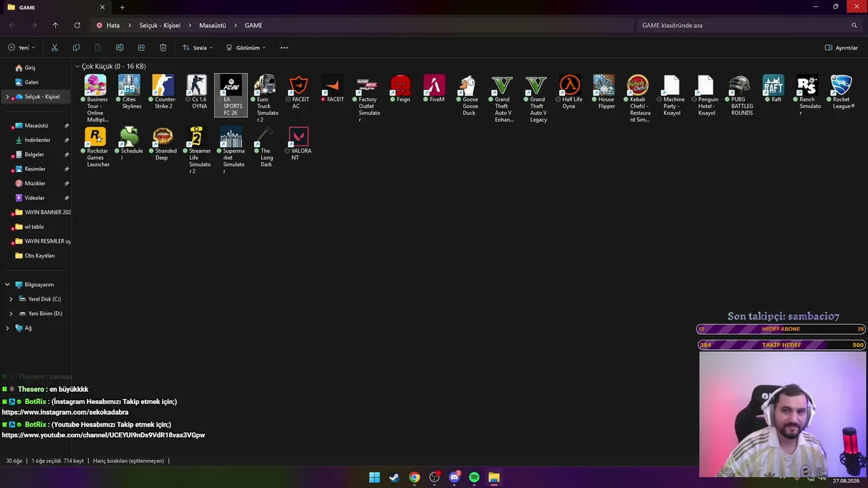
Task: Select the PUBG BATTLEGROUNDS shortcut
Action: click(740, 96)
